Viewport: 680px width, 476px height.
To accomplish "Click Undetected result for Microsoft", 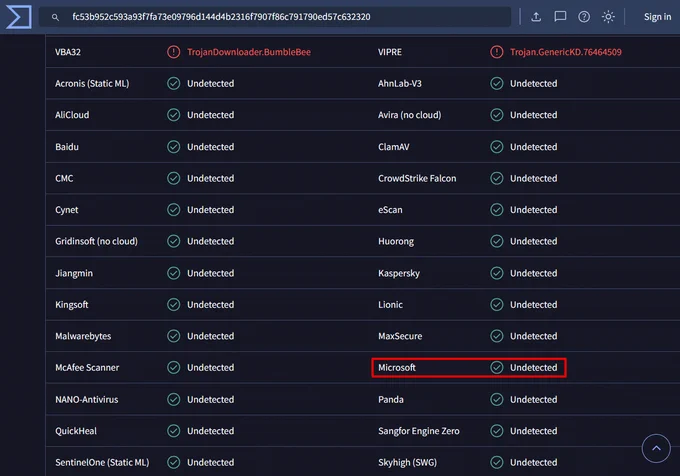I will (x=533, y=368).
